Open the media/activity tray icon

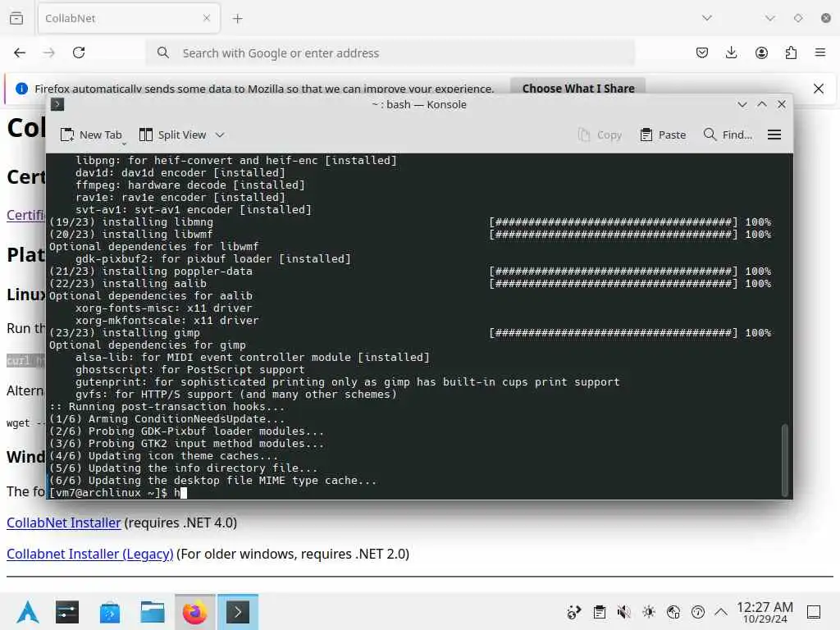(573, 612)
